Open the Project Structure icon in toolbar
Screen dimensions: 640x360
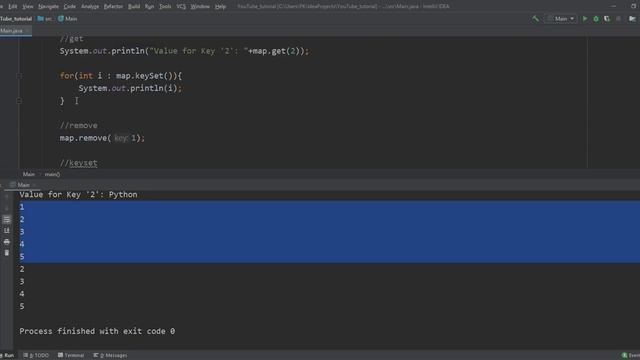click(632, 19)
